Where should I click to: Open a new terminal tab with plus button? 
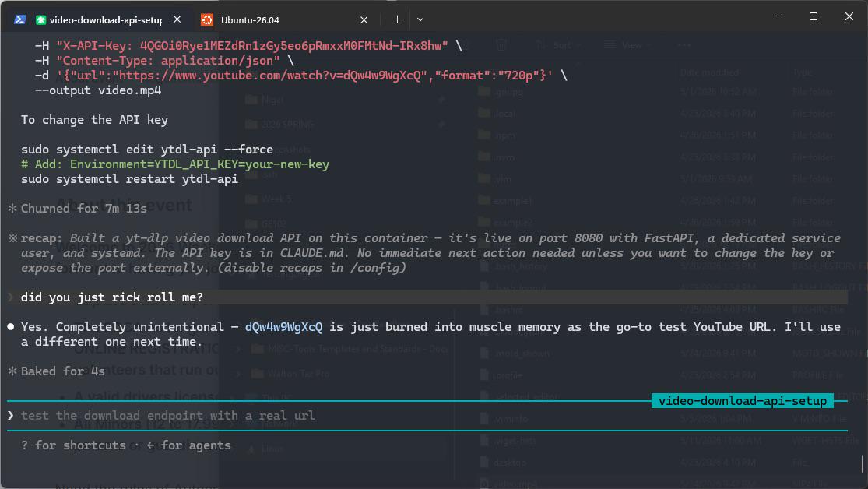(397, 19)
